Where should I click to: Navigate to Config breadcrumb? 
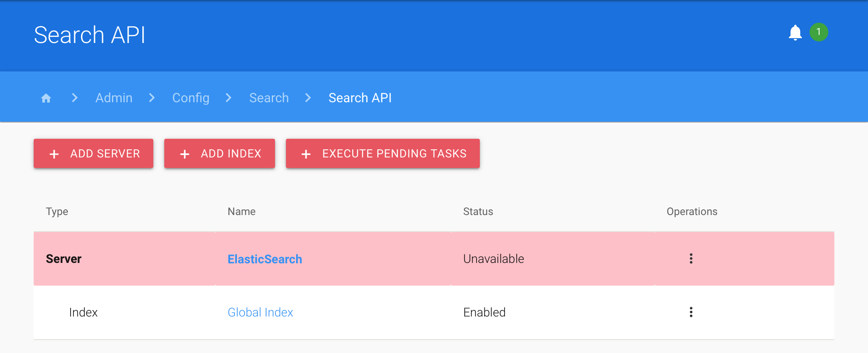191,98
